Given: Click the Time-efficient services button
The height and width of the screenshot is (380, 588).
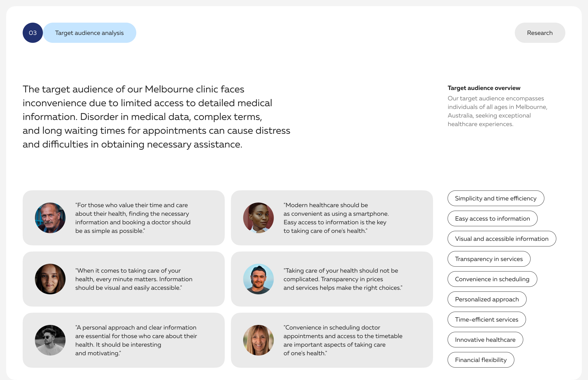Looking at the screenshot, I should 487,319.
